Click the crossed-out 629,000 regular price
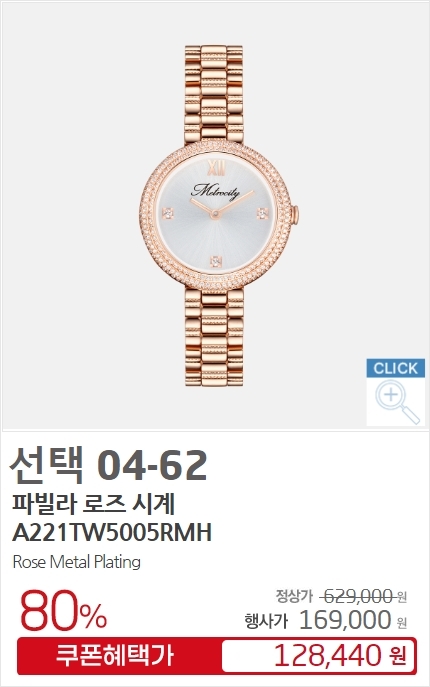This screenshot has width=430, height=687. pos(356,596)
